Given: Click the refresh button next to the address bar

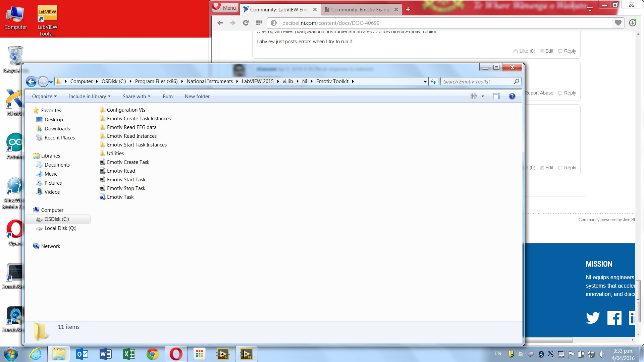Looking at the screenshot, I should pyautogui.click(x=433, y=81).
